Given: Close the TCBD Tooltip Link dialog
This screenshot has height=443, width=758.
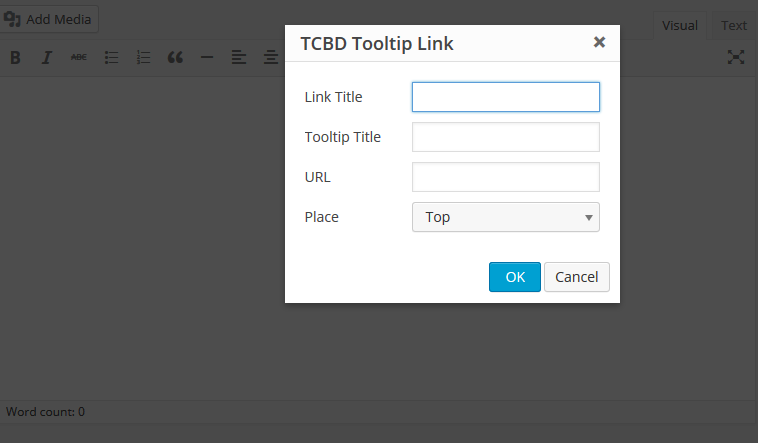Looking at the screenshot, I should tap(599, 43).
